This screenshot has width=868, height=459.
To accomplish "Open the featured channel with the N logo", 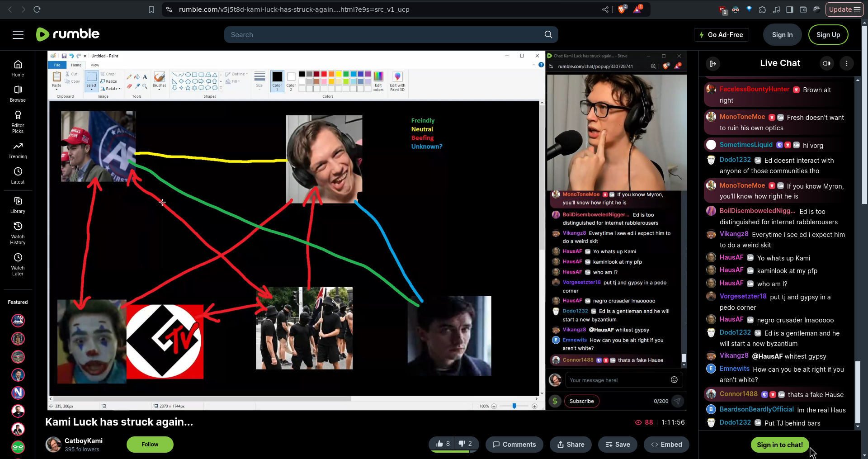I will click(x=18, y=393).
